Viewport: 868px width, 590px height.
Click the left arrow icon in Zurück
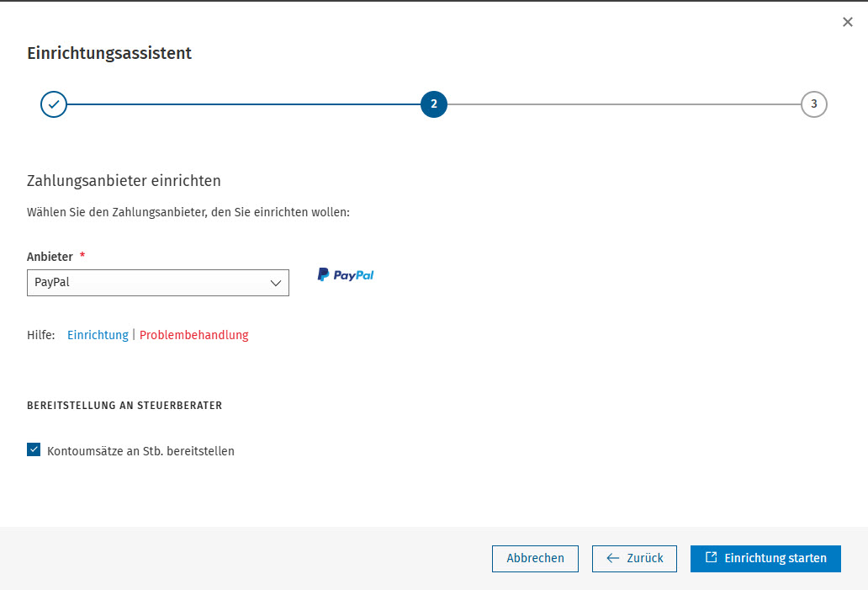coord(613,558)
